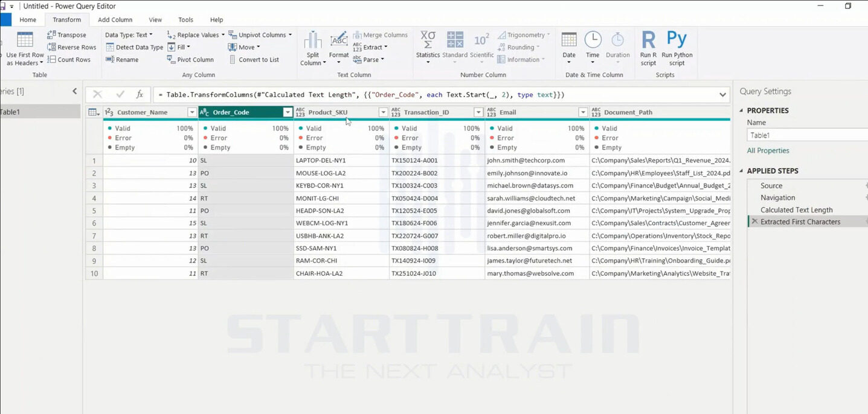
Task: Select the Document_Path column header
Action: click(660, 112)
